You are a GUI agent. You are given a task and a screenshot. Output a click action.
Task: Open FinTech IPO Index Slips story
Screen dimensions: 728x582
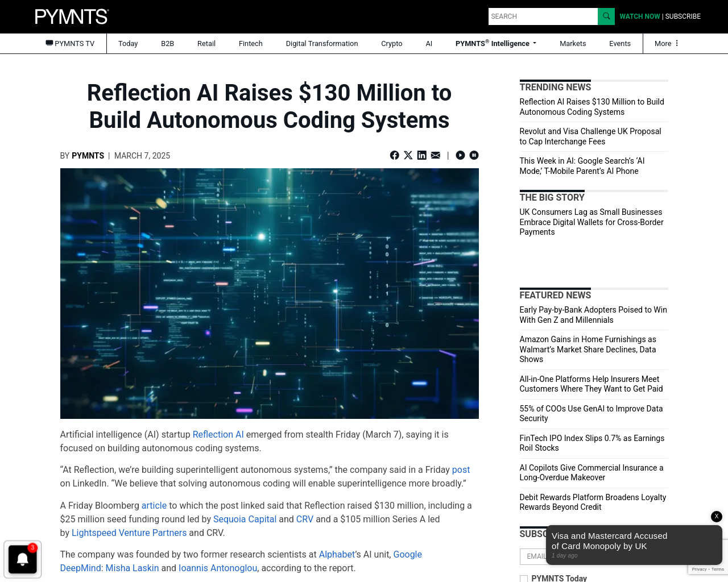click(x=592, y=443)
